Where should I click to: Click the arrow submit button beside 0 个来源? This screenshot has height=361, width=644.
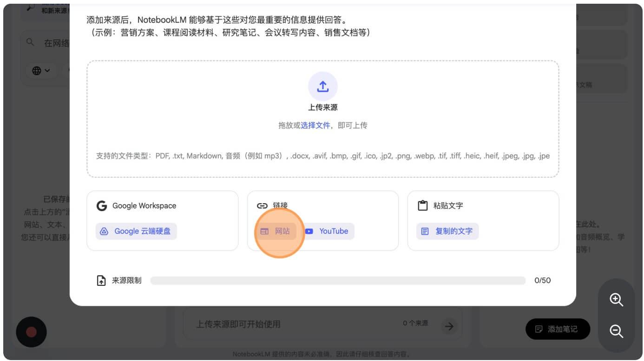[449, 326]
